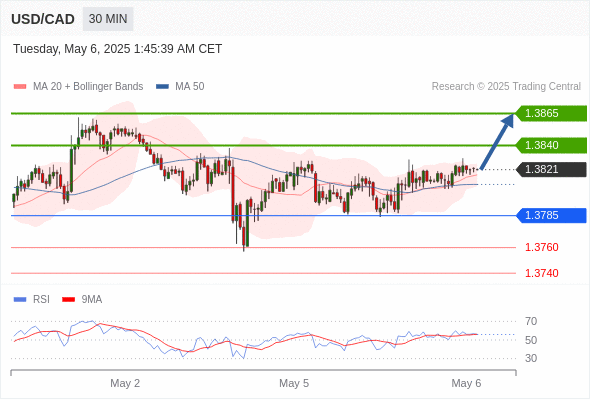Click the 30 MIN timeframe badge
Screen dimensions: 590x400
point(108,19)
